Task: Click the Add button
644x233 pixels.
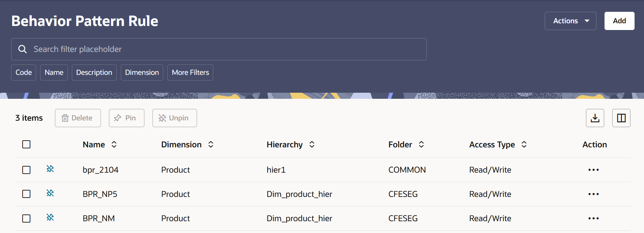Action: [x=619, y=21]
